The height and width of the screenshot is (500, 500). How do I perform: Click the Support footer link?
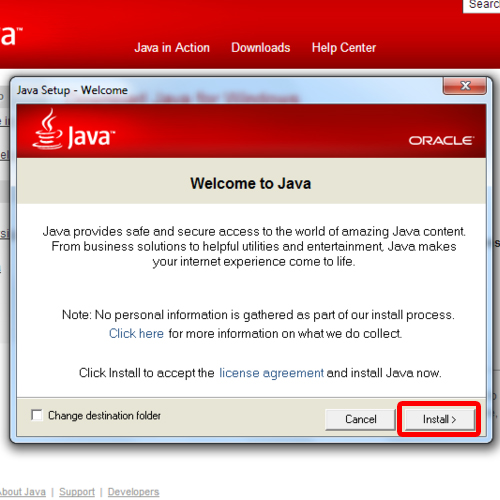point(77,492)
